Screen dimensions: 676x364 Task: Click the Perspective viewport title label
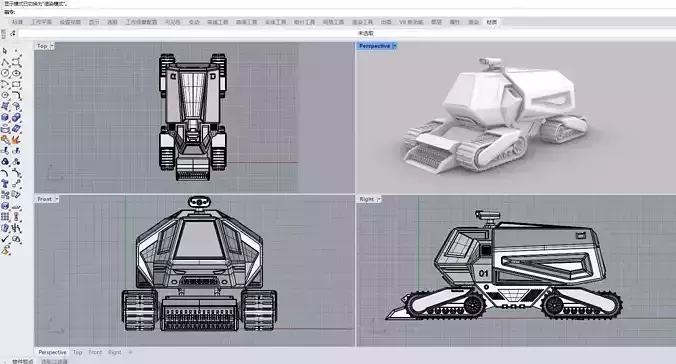coord(374,46)
